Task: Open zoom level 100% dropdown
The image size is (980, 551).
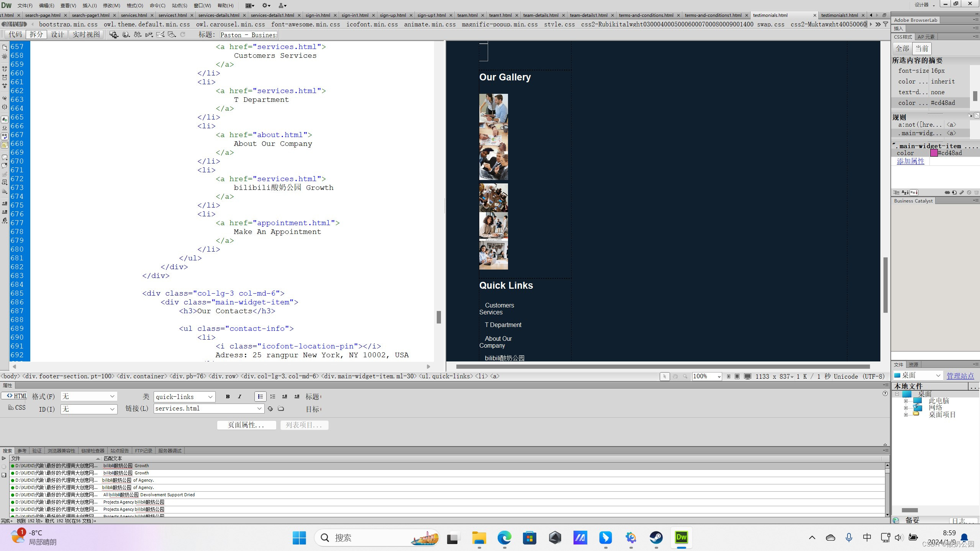Action: 707,376
